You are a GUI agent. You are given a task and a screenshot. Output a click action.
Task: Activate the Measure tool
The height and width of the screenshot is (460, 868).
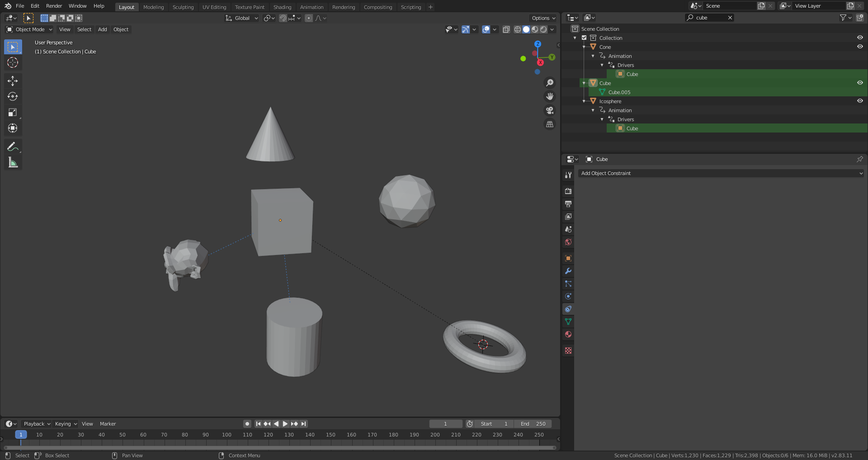(13, 162)
